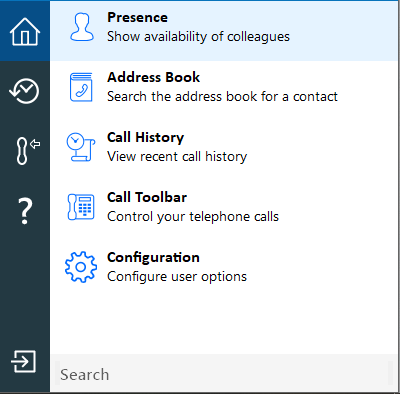Open the Help question mark icon
400x394 pixels.
(25, 211)
